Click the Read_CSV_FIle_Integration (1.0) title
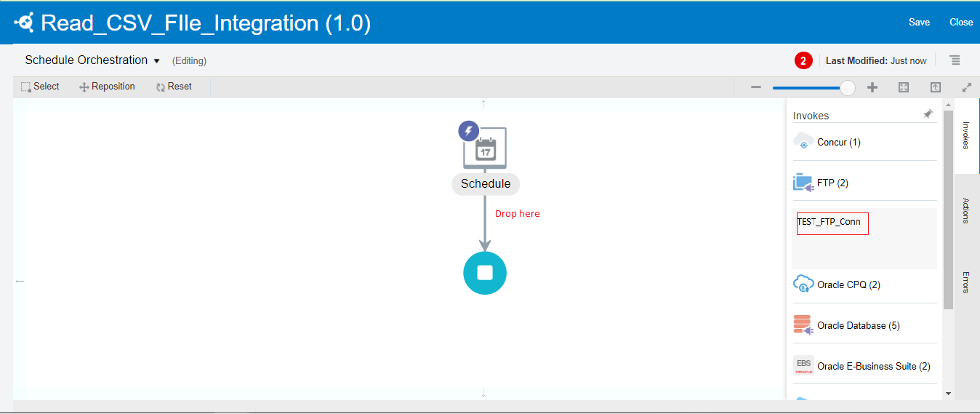This screenshot has width=980, height=414. click(206, 23)
